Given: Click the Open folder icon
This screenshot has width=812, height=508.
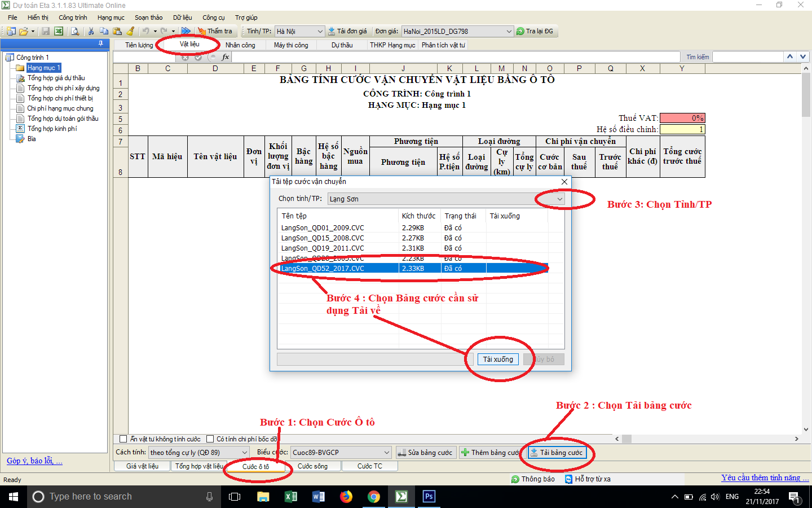Looking at the screenshot, I should pyautogui.click(x=24, y=32).
